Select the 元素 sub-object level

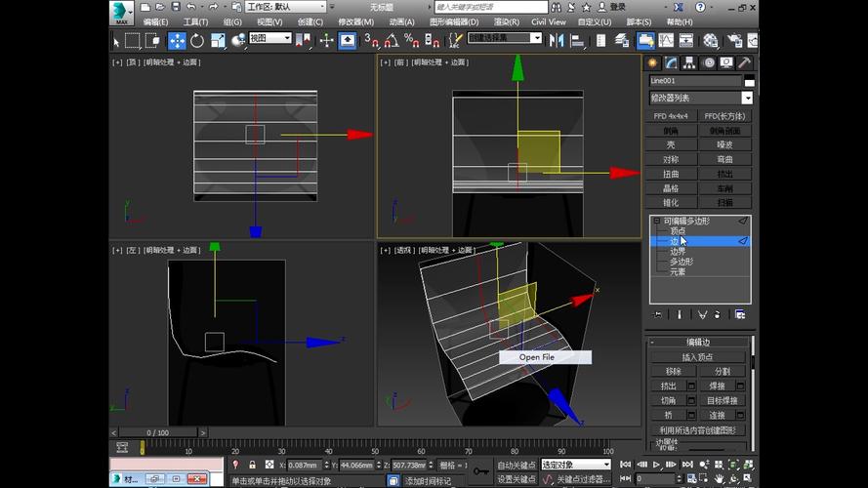pyautogui.click(x=678, y=271)
